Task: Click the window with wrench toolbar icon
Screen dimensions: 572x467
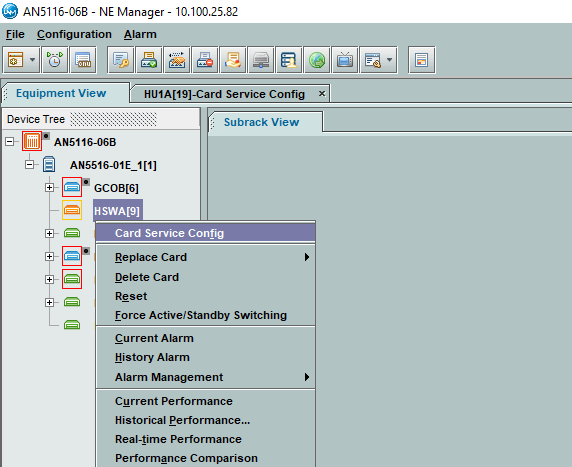Action: (373, 60)
